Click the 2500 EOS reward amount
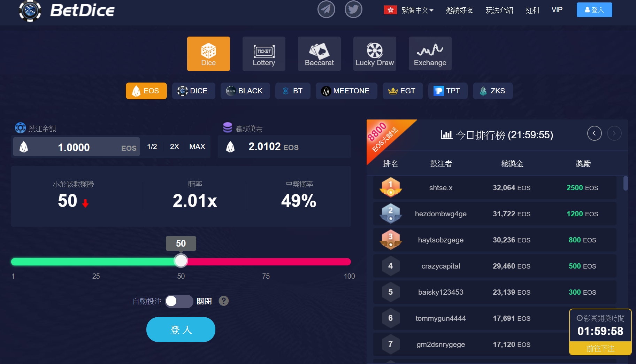 tap(582, 188)
